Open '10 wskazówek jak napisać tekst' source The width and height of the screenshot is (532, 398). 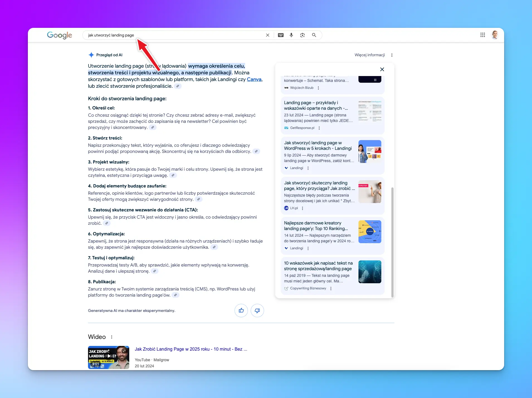pos(318,266)
